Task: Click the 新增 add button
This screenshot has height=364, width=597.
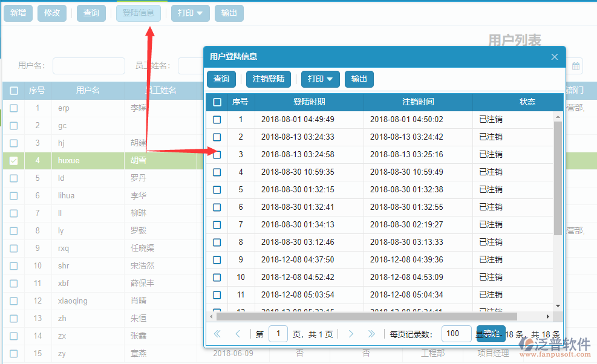Action: coord(18,13)
